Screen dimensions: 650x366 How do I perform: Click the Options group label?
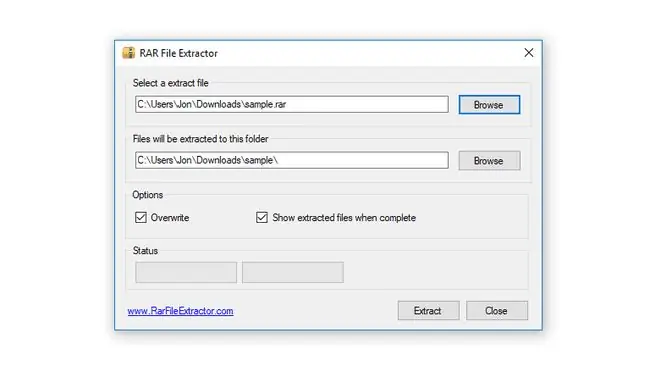(148, 195)
